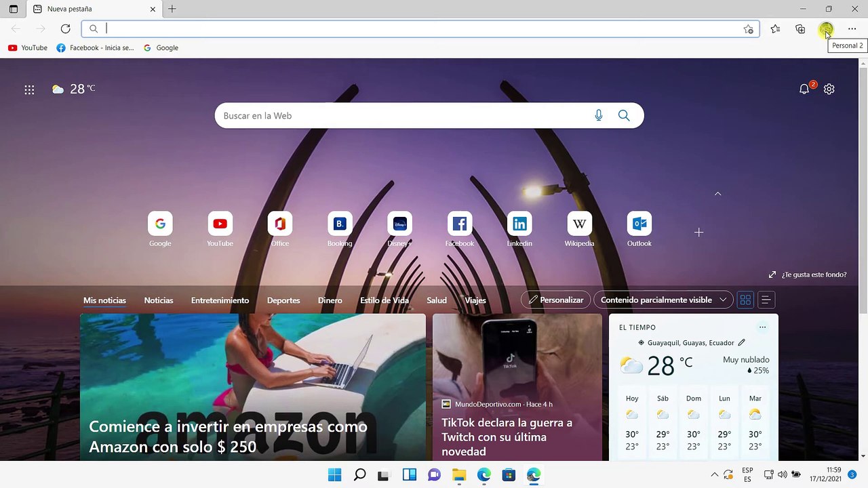868x488 pixels.
Task: Open a new tab with plus button
Action: point(172,9)
